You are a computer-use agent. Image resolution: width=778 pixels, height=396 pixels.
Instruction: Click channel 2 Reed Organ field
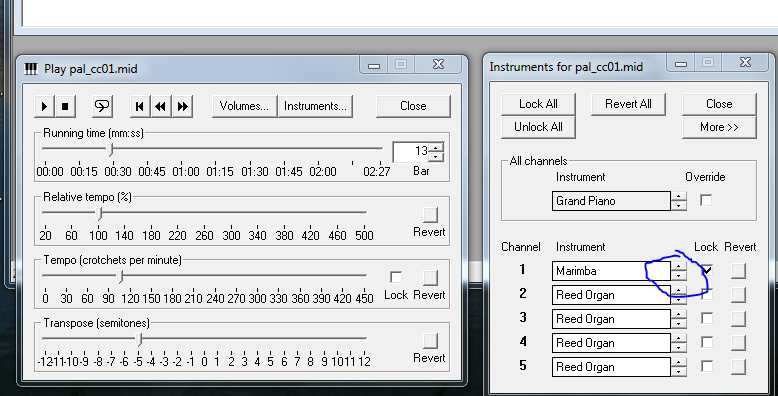tap(611, 295)
